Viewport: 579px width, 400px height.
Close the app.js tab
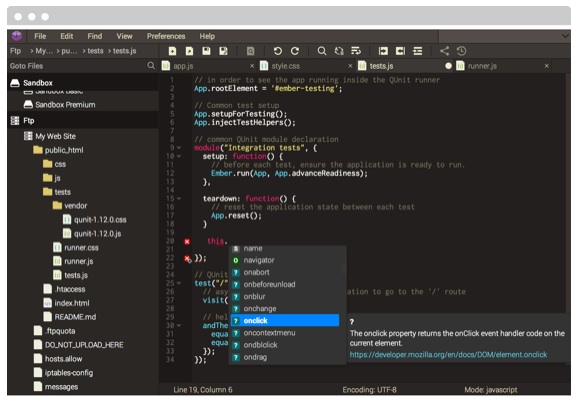coord(252,66)
